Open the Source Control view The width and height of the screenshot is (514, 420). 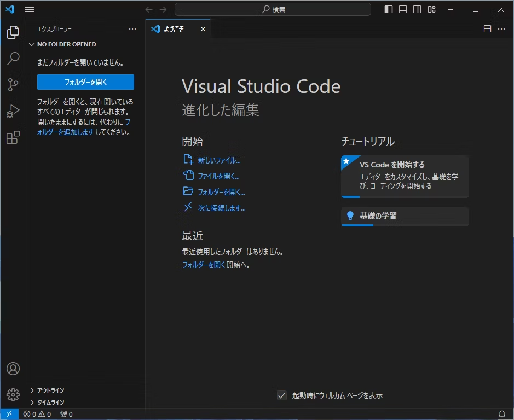click(x=13, y=84)
